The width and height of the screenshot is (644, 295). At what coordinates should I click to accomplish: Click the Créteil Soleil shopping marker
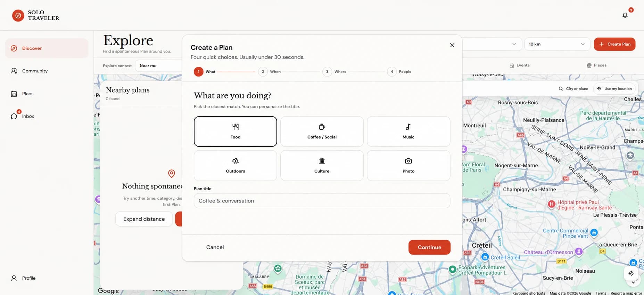(485, 257)
